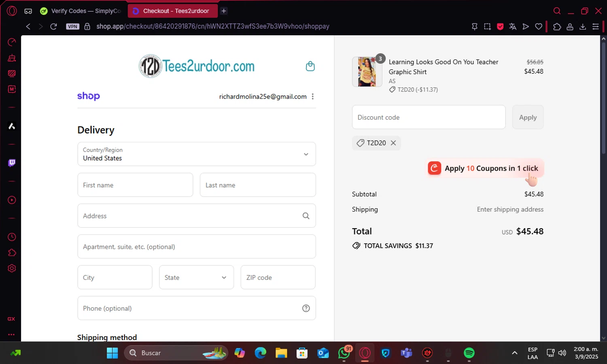Click the City field
This screenshot has height=364, width=607.
click(115, 277)
